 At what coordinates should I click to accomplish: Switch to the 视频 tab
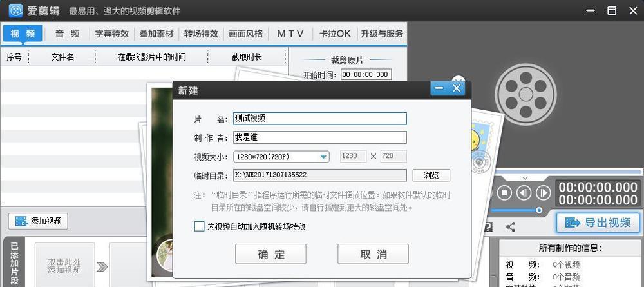23,34
